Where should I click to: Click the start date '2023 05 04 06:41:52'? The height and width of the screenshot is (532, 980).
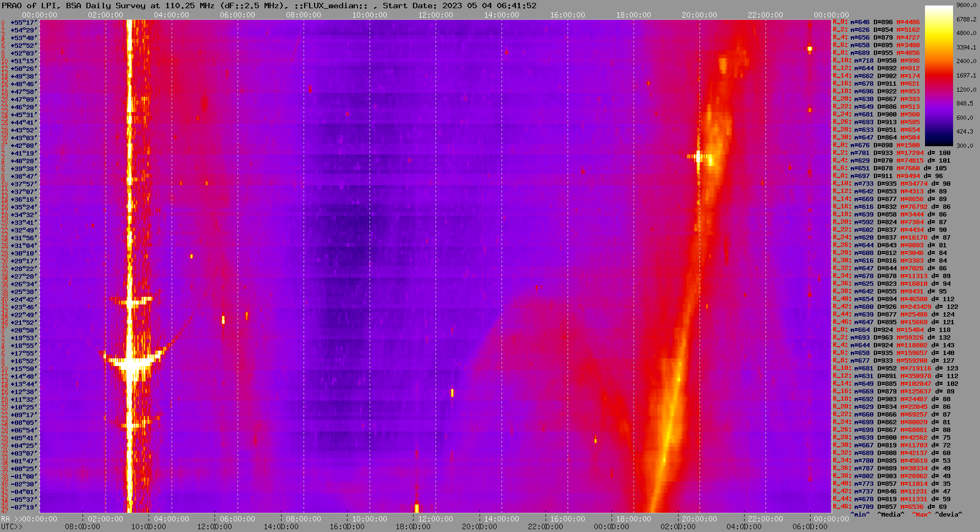(x=489, y=5)
